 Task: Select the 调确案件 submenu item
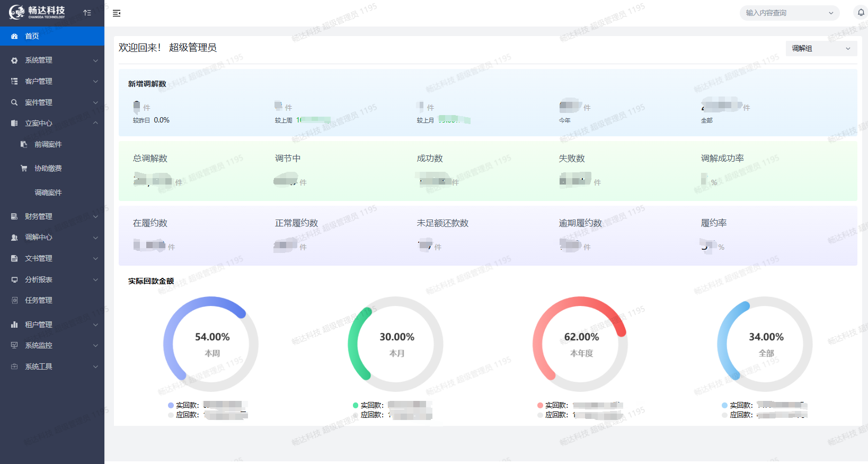(48, 192)
